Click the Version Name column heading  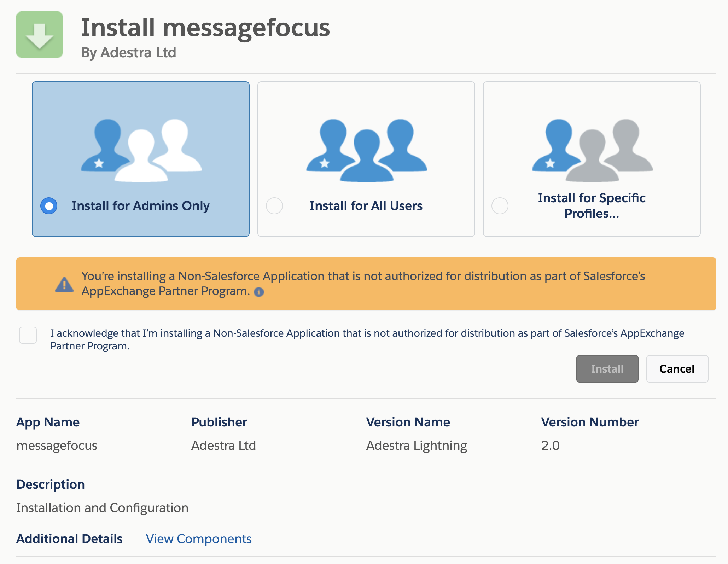(408, 422)
